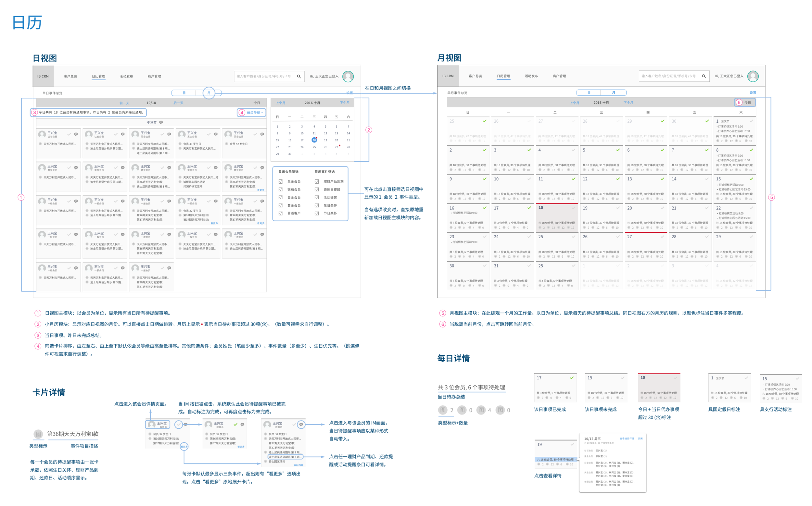This screenshot has height=506, width=812.
Task: Uncheck 黑金会员 member filter
Action: pyautogui.click(x=280, y=181)
